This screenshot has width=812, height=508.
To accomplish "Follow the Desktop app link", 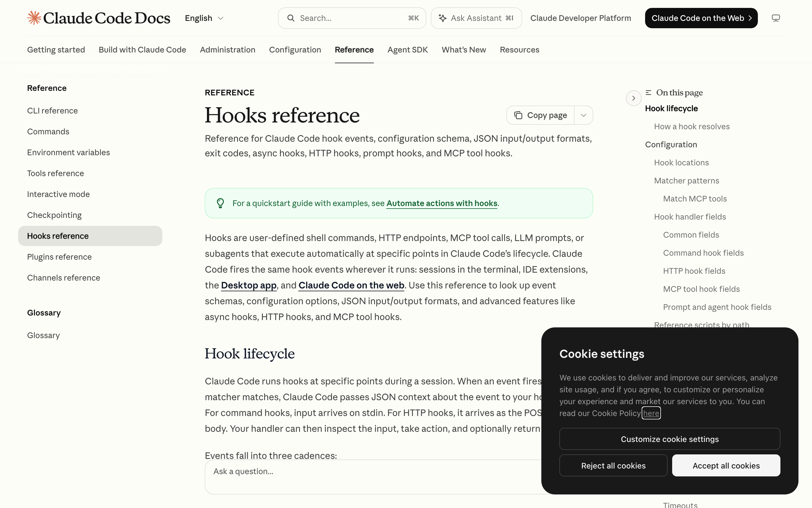I will coord(249,285).
